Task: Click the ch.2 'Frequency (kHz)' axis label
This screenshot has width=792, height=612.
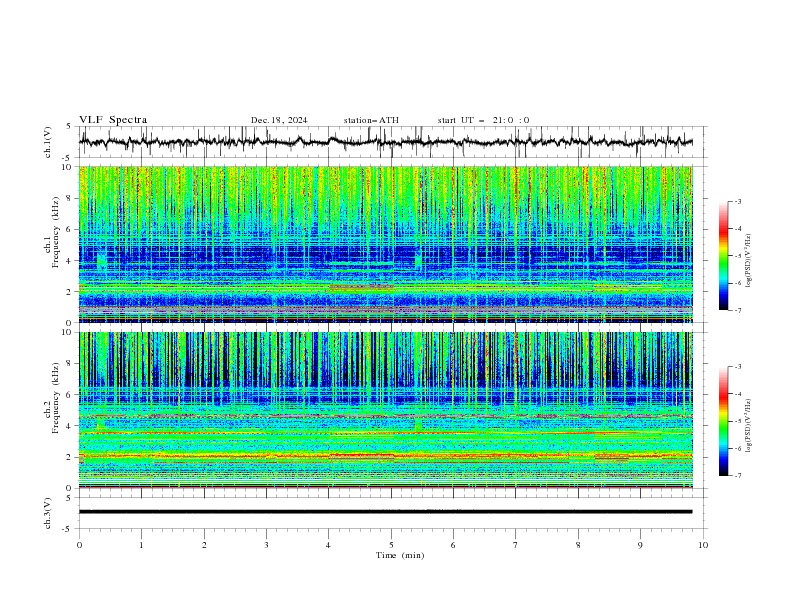Action: 56,397
